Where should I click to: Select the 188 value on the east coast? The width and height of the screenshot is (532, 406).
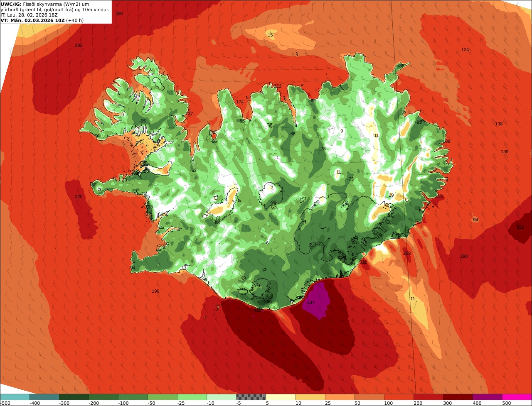click(446, 142)
